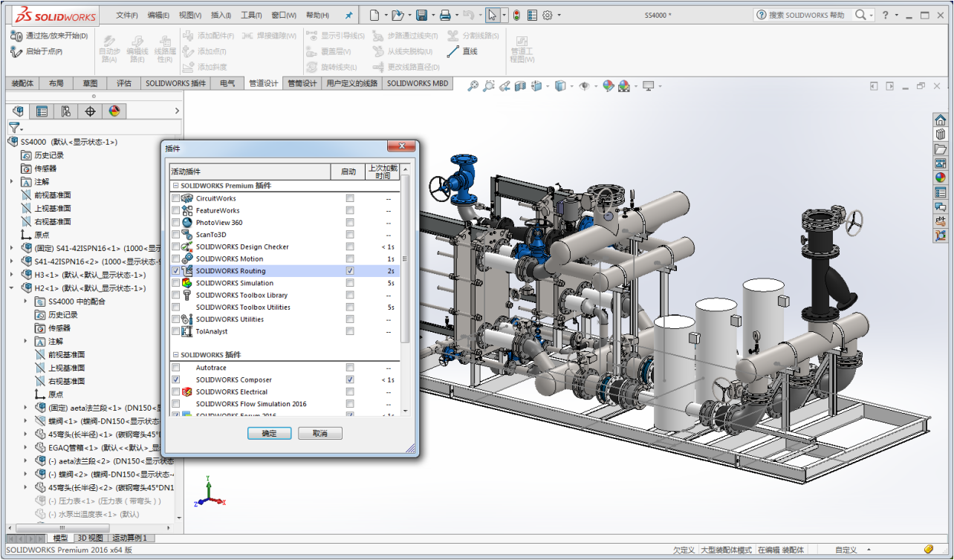
Task: Collapse the SOLIDWORKS add-ins group
Action: 175,355
